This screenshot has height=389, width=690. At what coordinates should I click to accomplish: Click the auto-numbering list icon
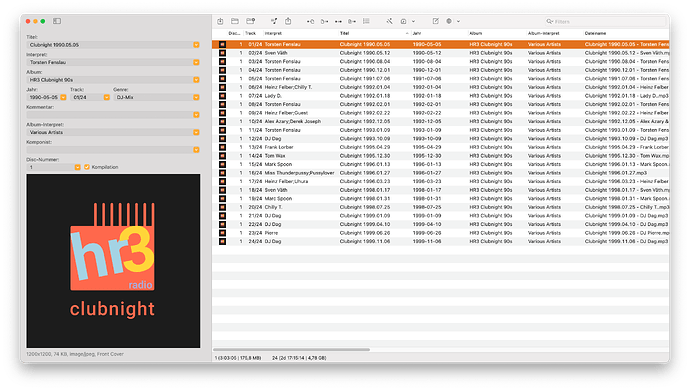click(366, 21)
